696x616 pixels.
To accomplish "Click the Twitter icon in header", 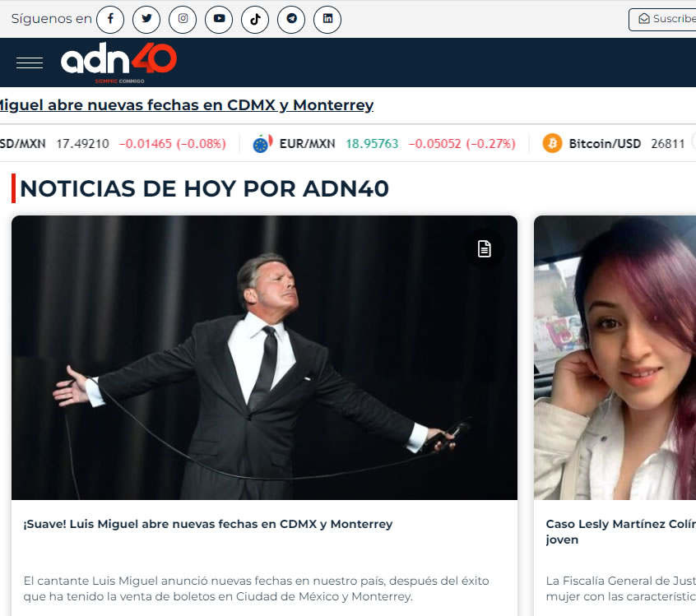I will coord(146,19).
